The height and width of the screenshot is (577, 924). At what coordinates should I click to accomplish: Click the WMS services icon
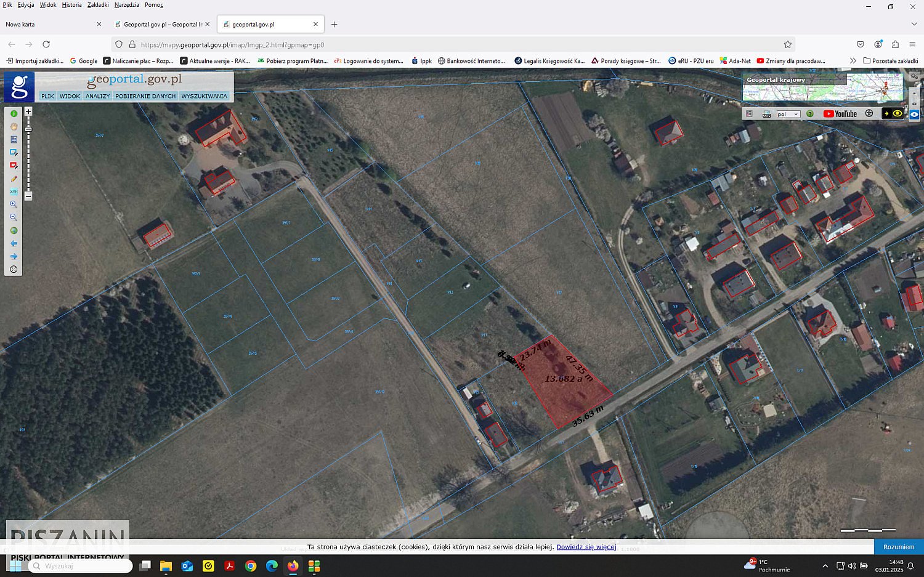(x=766, y=114)
